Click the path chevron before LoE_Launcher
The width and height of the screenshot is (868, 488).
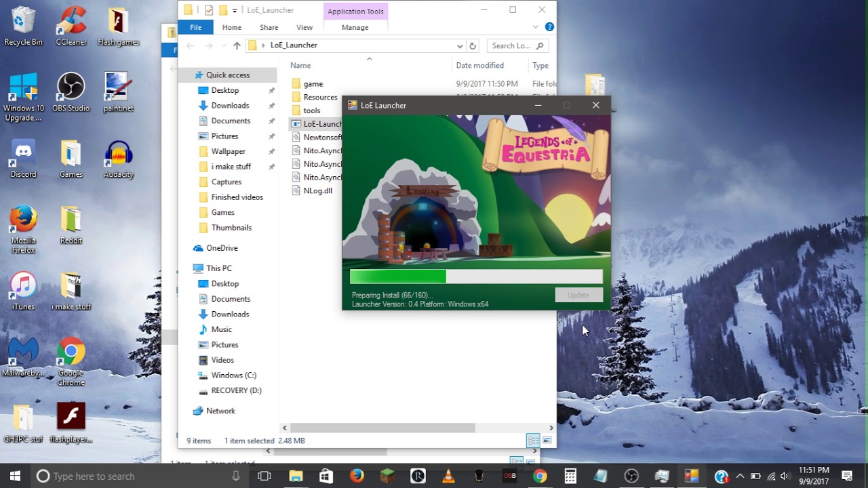tap(263, 45)
